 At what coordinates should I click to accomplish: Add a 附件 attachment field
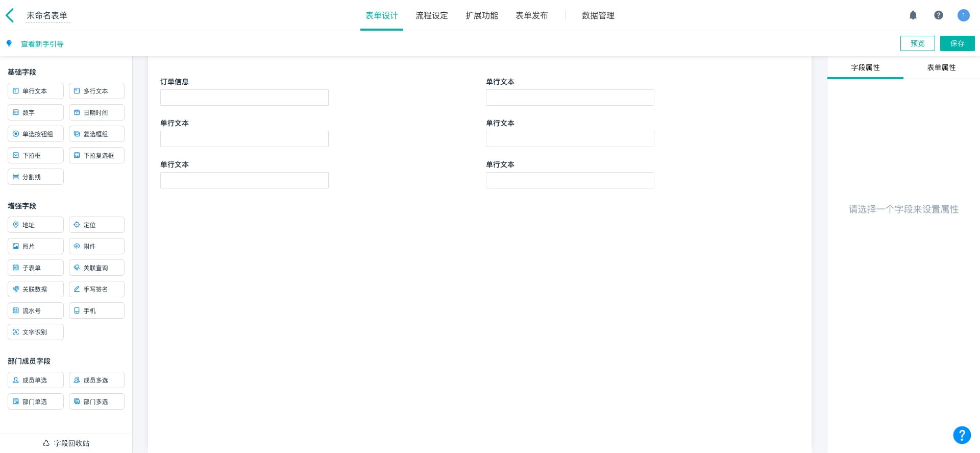(x=96, y=246)
